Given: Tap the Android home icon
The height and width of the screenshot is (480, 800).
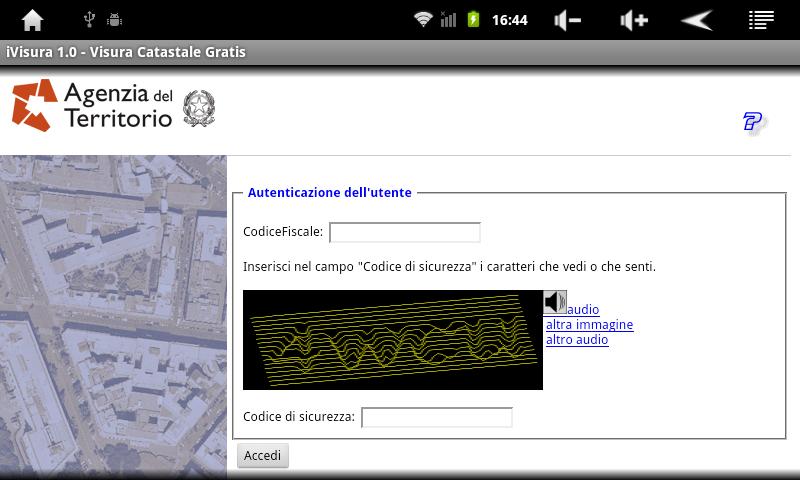Looking at the screenshot, I should click(x=32, y=20).
